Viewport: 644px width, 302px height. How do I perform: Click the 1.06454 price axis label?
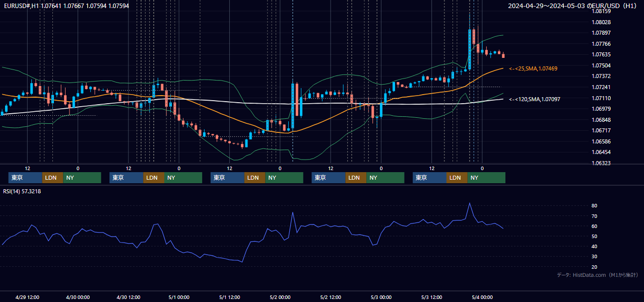coord(601,152)
